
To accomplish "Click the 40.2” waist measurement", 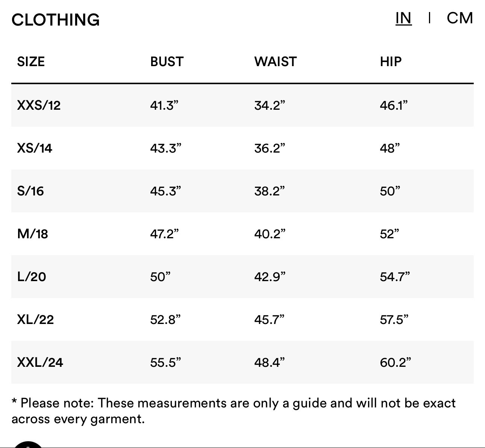I will point(270,234).
